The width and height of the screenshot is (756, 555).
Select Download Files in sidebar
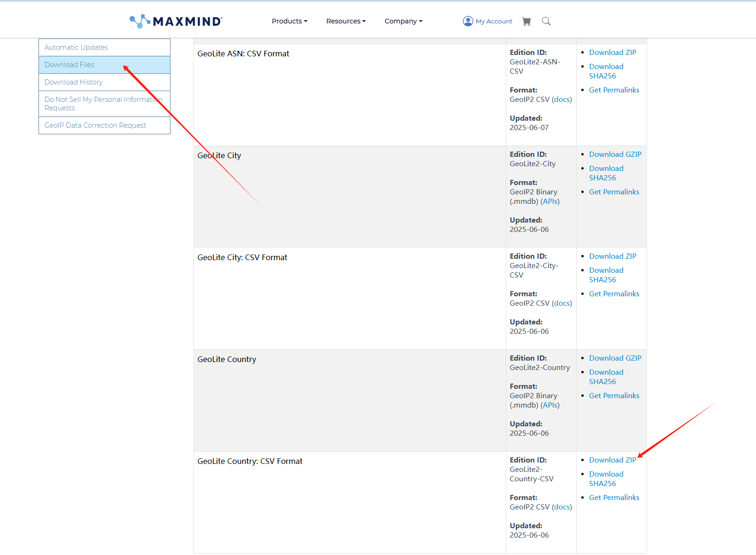click(x=104, y=65)
